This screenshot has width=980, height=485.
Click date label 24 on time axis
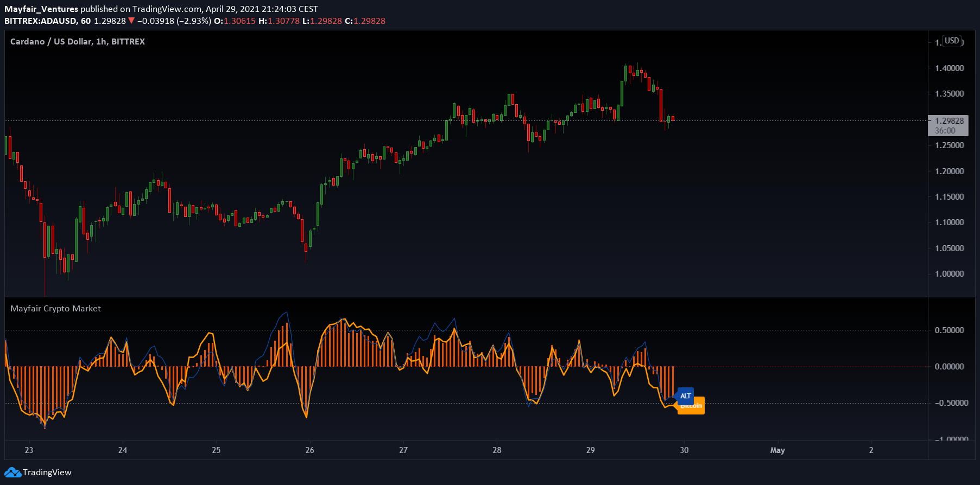click(123, 450)
